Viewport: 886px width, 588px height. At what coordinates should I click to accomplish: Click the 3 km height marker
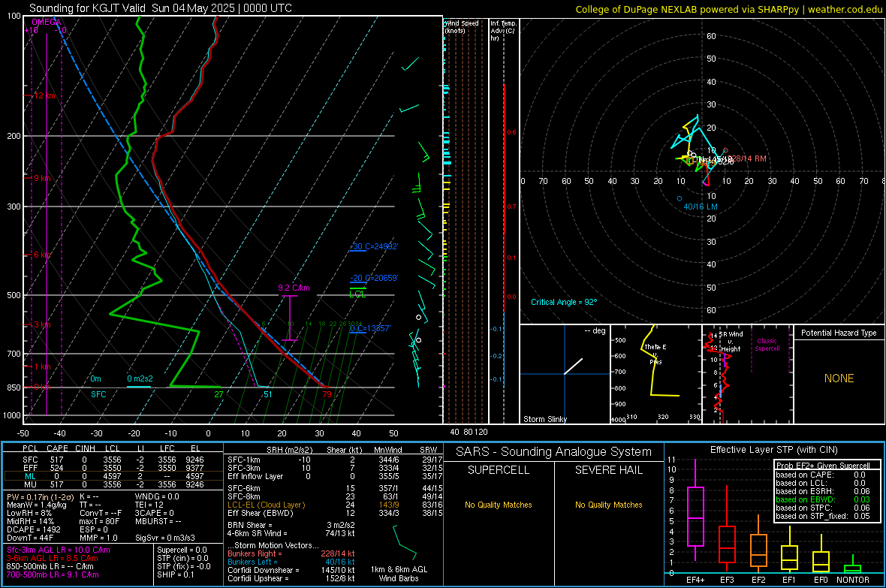pos(42,324)
